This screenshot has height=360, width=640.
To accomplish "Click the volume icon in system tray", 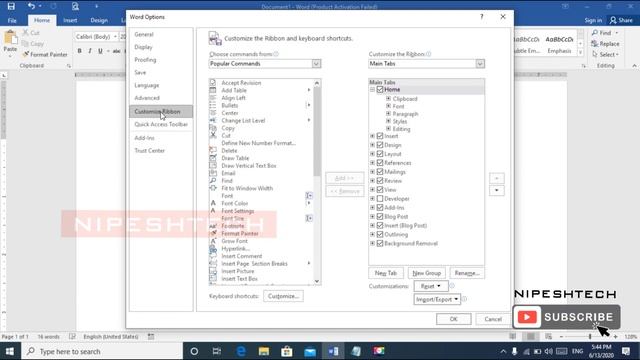I will point(549,351).
